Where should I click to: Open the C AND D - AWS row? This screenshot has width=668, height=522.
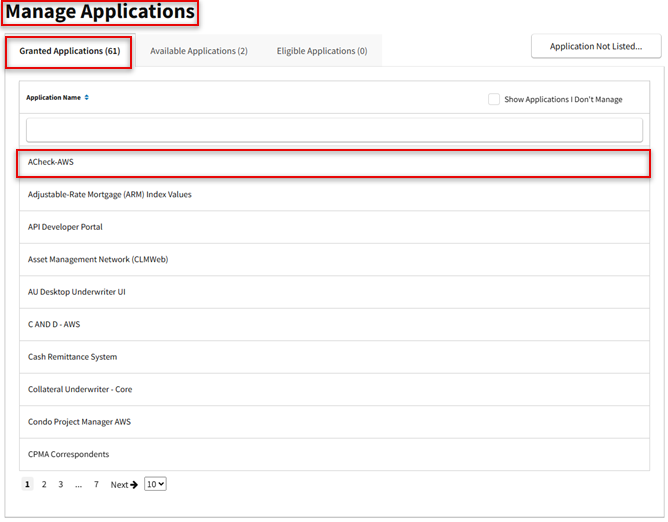334,324
